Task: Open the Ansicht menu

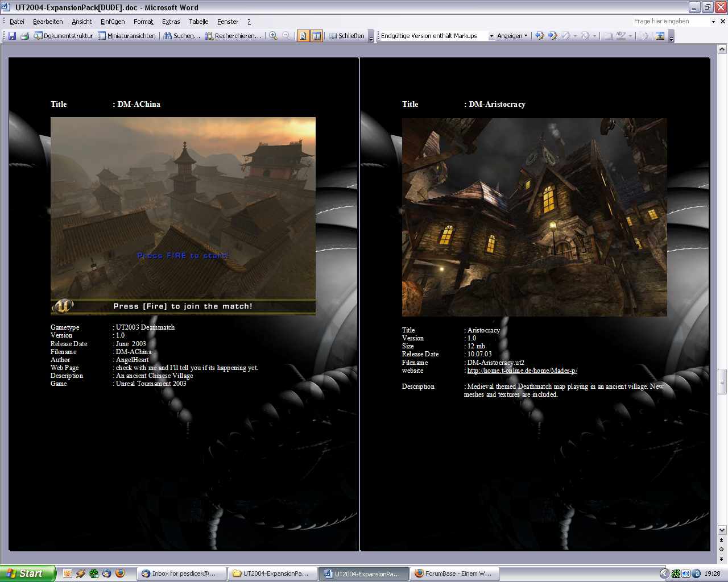Action: pyautogui.click(x=81, y=22)
